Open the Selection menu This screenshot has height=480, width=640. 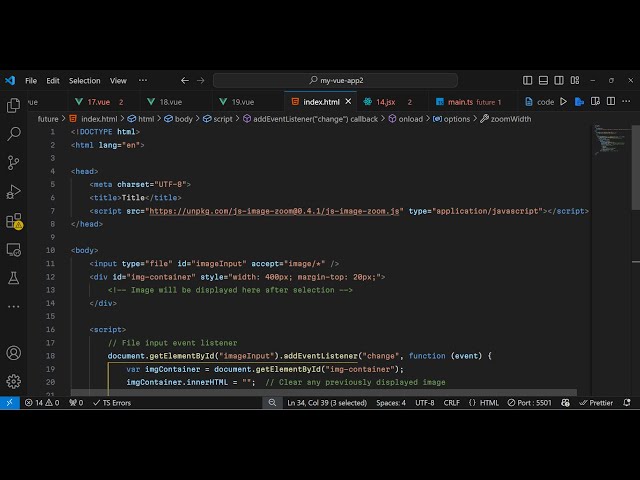click(x=84, y=80)
